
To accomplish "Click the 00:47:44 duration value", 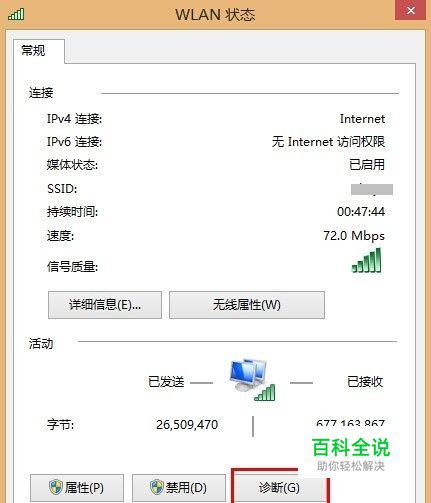I will tap(361, 212).
